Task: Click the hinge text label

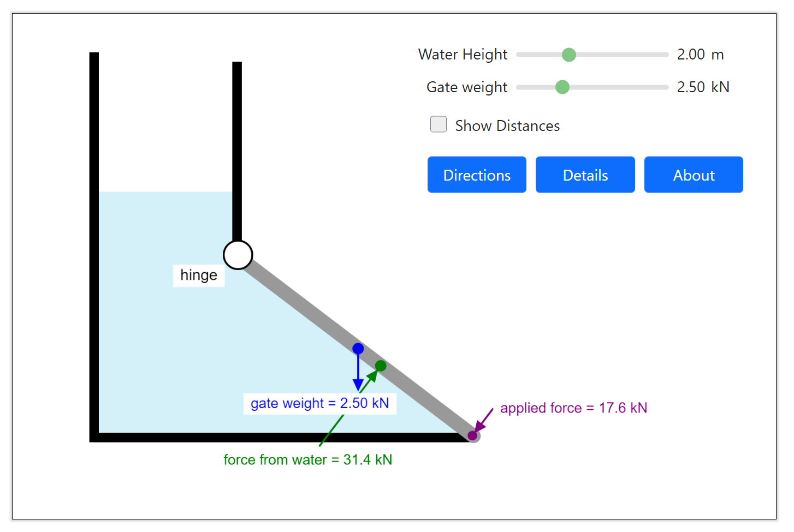Action: click(199, 275)
